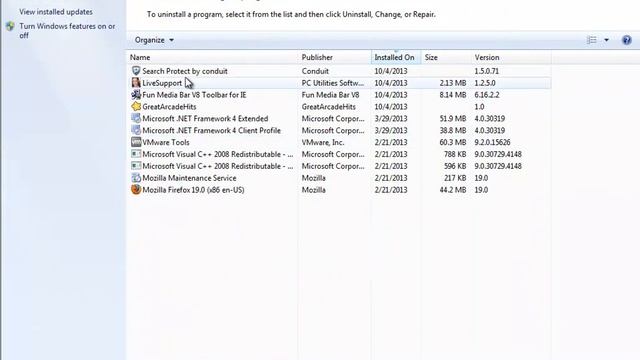640x360 pixels.
Task: Click version 6.16.2.2 cell
Action: click(487, 95)
